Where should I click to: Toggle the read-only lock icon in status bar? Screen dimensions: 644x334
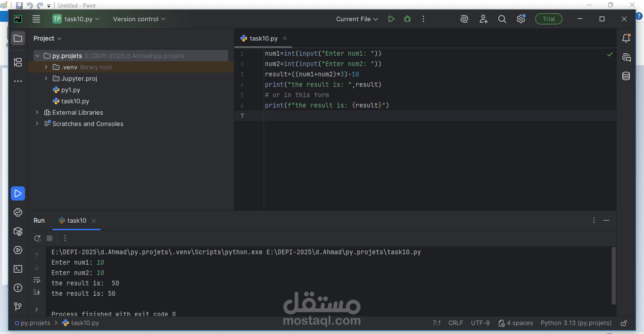pyautogui.click(x=624, y=323)
